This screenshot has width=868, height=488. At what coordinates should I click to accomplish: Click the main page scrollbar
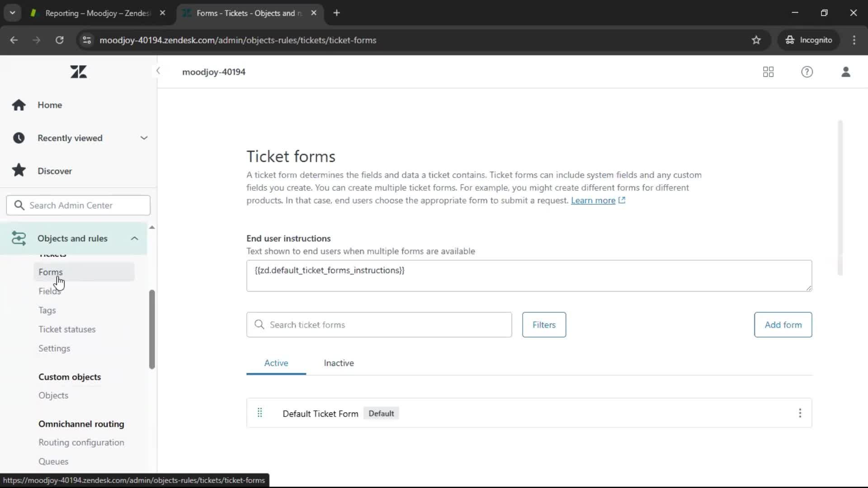click(840, 197)
